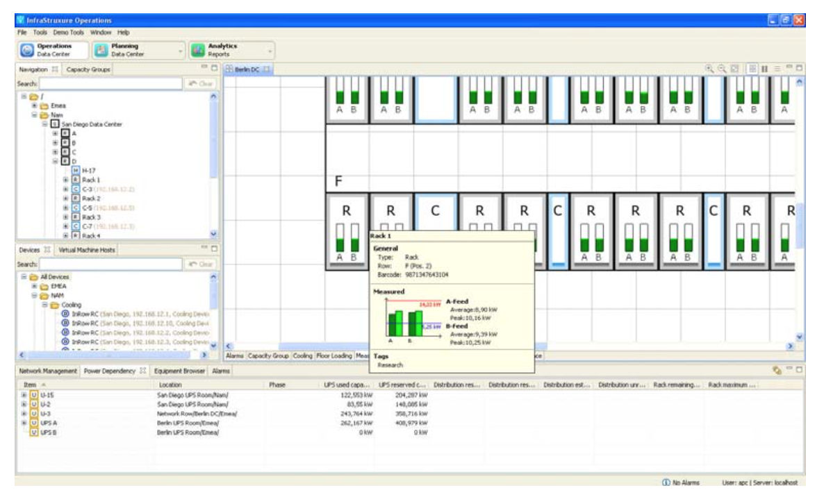Select the San Diego Data Center icon

point(55,124)
